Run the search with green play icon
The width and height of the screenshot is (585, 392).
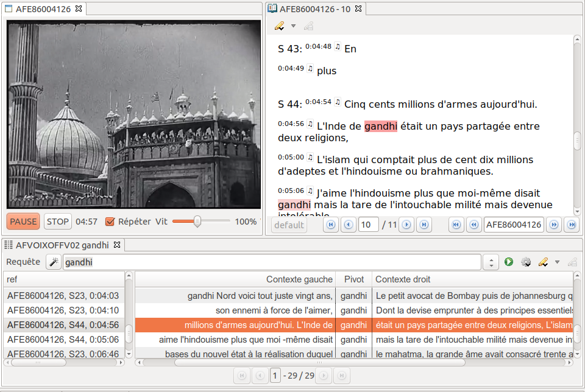509,262
